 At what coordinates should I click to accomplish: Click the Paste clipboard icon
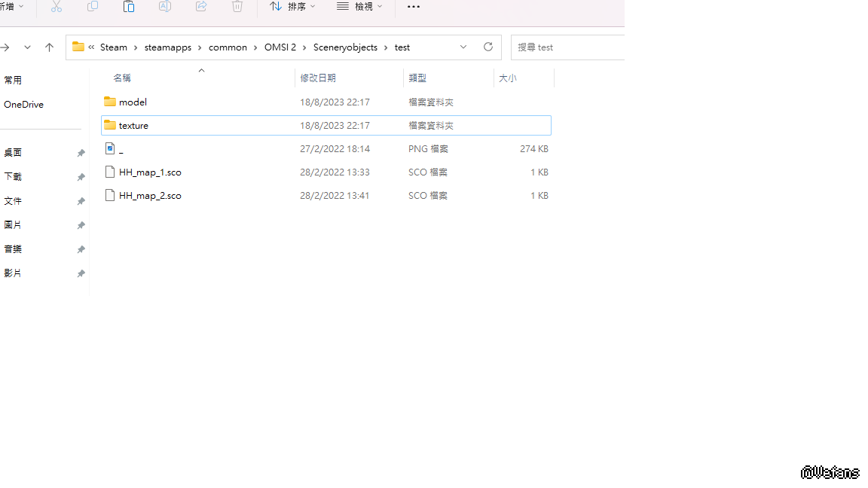pyautogui.click(x=129, y=7)
